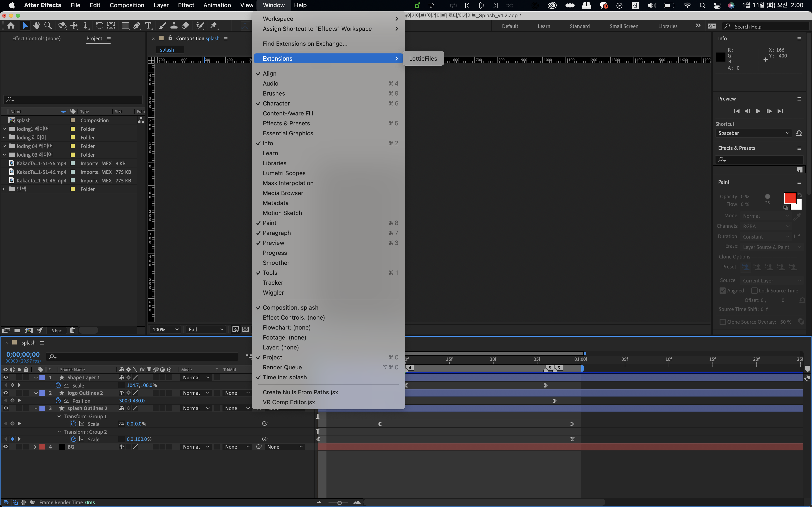This screenshot has width=812, height=507.
Task: Open the 100% magnification dropdown
Action: [165, 330]
